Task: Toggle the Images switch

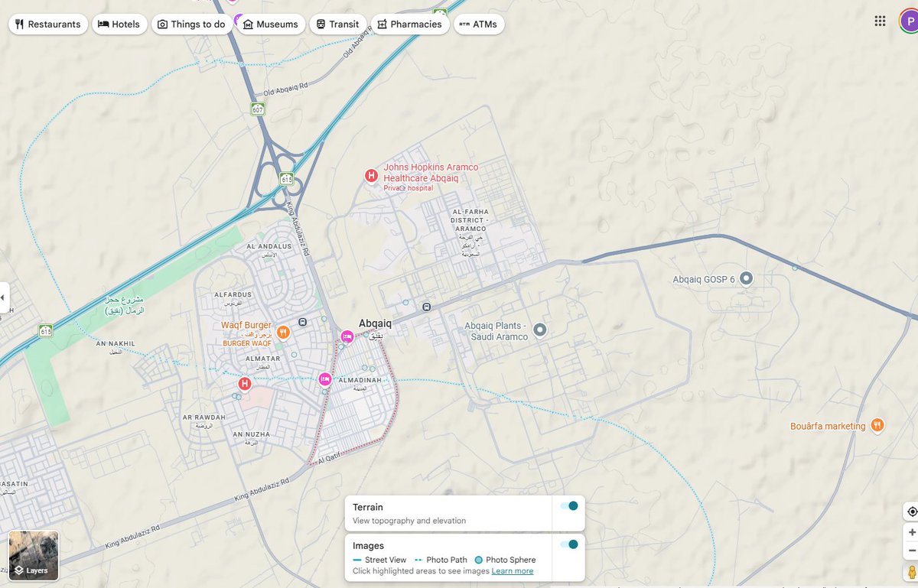Action: coord(568,544)
